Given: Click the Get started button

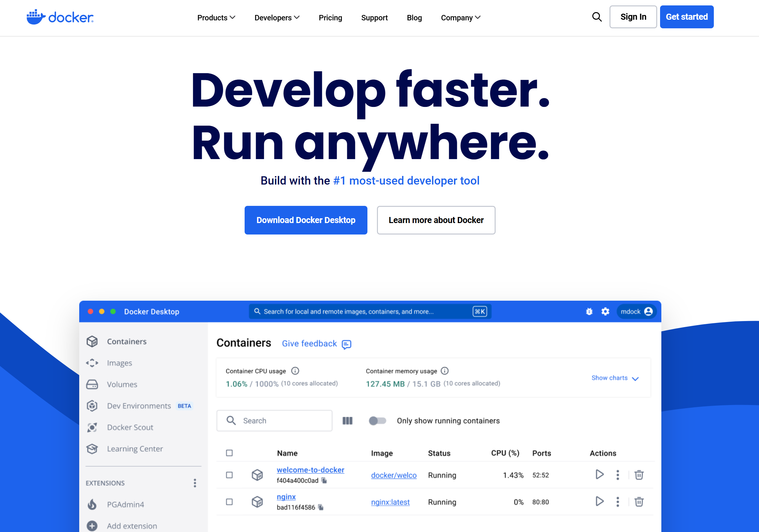Looking at the screenshot, I should click(x=686, y=17).
